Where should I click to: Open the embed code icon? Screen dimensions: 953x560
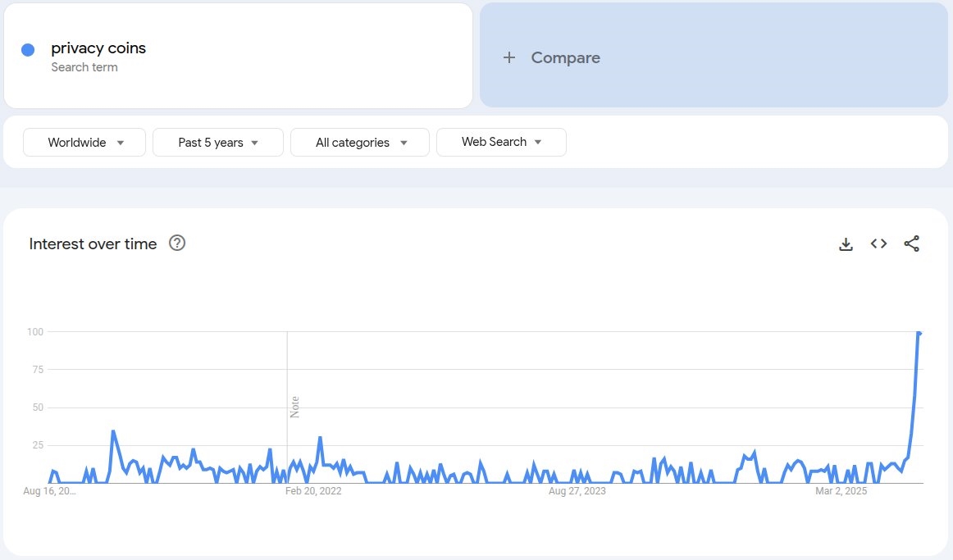(x=878, y=244)
